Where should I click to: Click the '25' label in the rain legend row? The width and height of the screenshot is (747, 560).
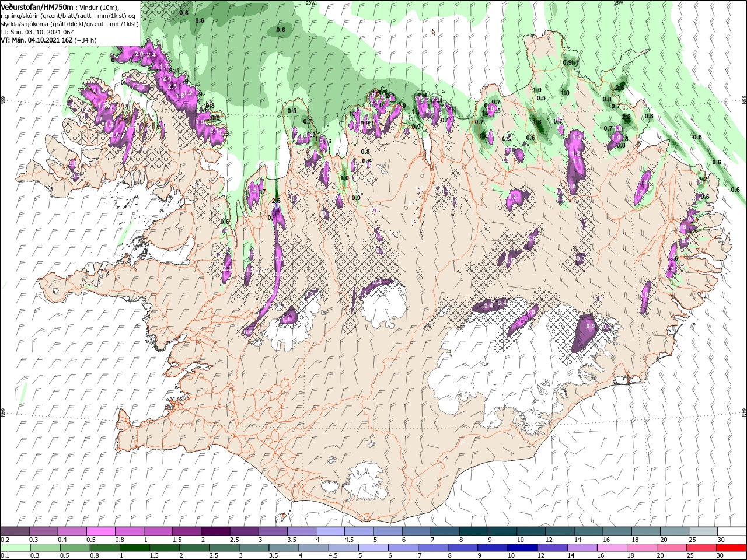tap(691, 556)
